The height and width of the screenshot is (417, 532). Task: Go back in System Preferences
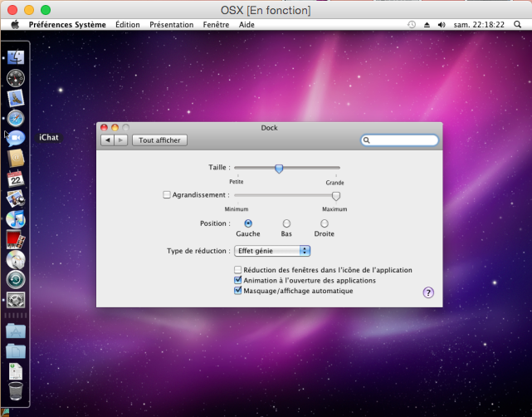tap(108, 140)
